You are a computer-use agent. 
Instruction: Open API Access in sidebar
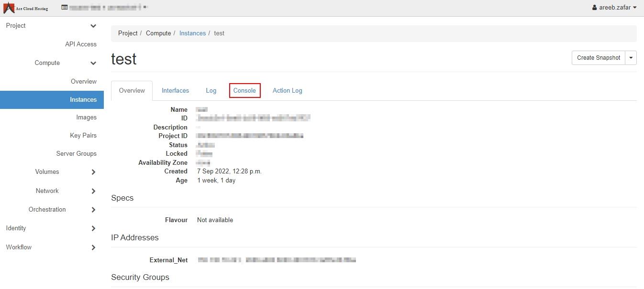coord(81,44)
